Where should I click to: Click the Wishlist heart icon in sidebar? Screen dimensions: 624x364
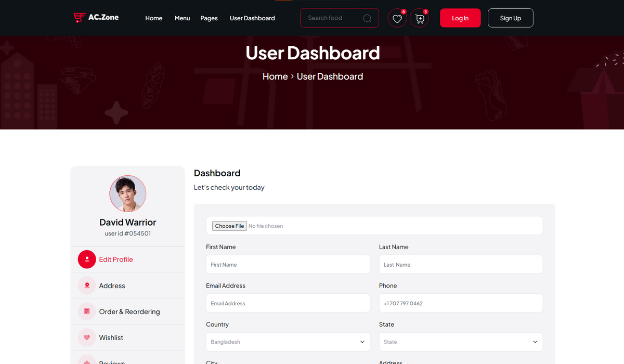click(x=87, y=337)
